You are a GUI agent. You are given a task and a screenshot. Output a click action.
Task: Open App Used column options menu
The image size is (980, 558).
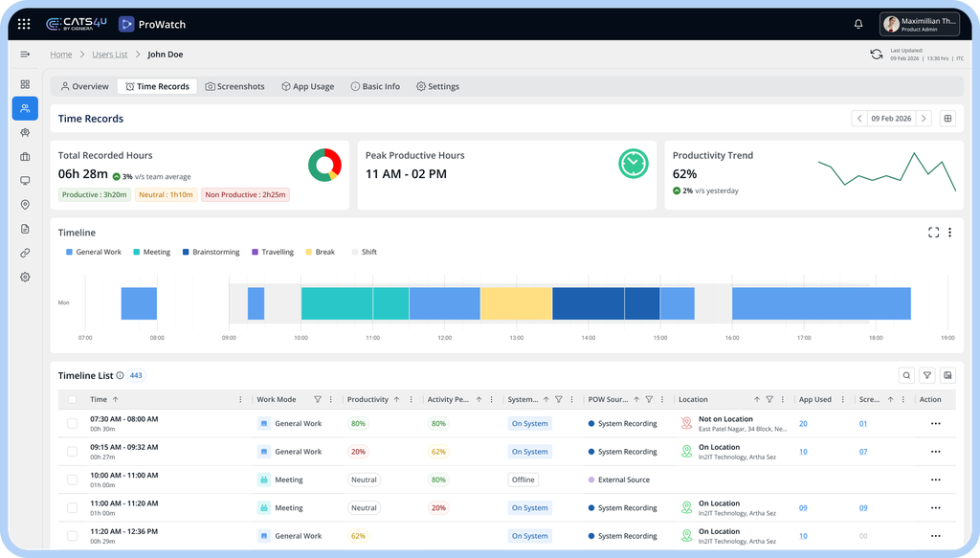pyautogui.click(x=843, y=399)
